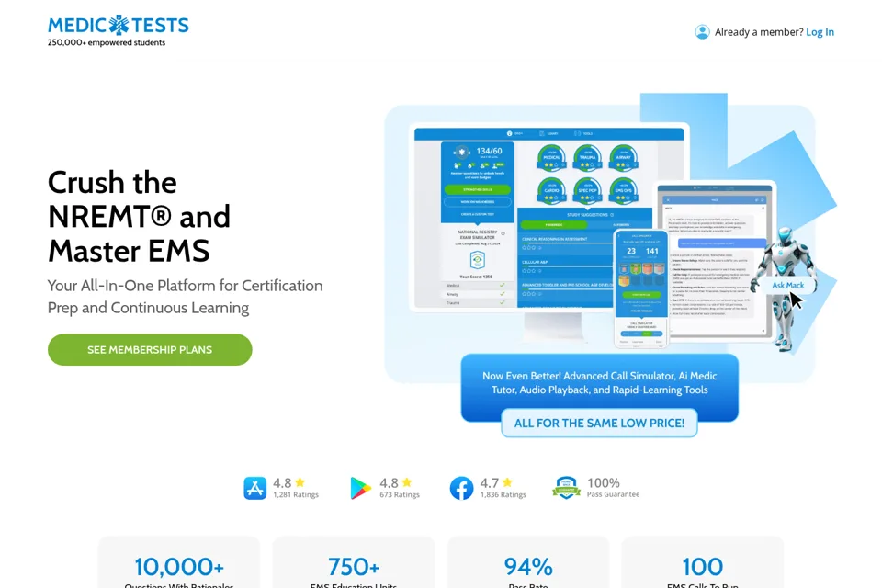Image resolution: width=882 pixels, height=588 pixels.
Task: Click the 'Now Even Better!' blue banner text
Action: coord(600,382)
